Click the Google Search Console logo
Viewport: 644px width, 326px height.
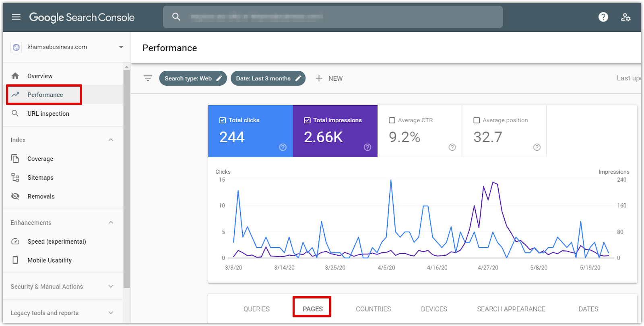click(82, 17)
